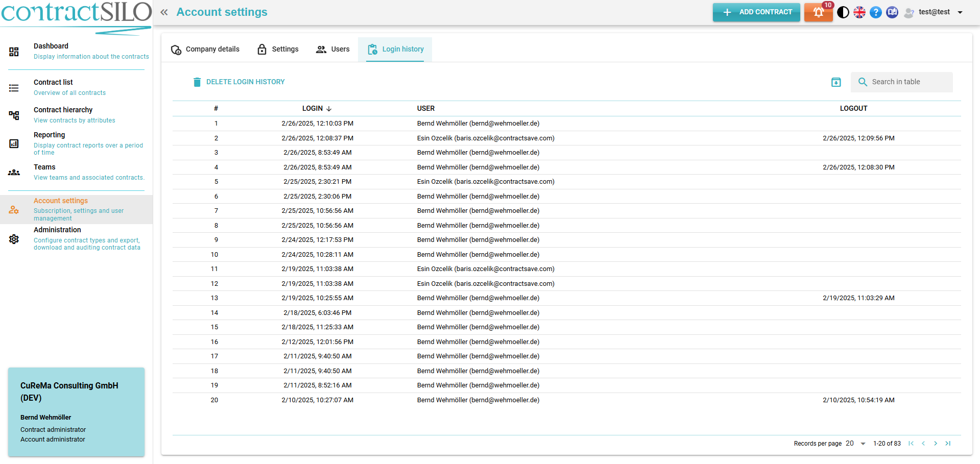Switch to the Company details tab
The height and width of the screenshot is (464, 980).
tap(205, 50)
